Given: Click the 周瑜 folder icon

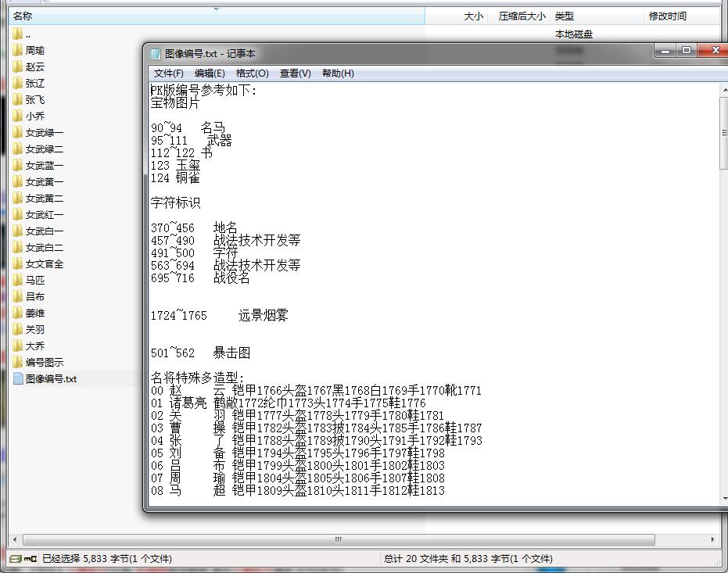Looking at the screenshot, I should (17, 50).
